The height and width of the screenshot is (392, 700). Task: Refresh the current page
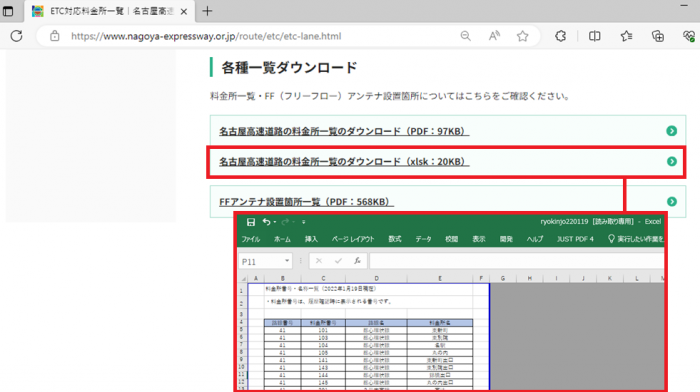(x=17, y=36)
